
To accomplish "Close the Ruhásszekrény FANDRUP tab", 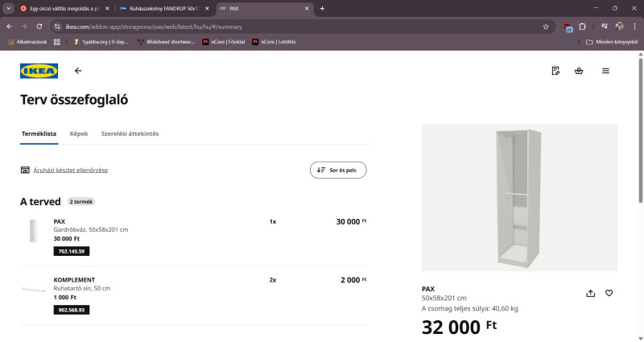I will point(207,8).
